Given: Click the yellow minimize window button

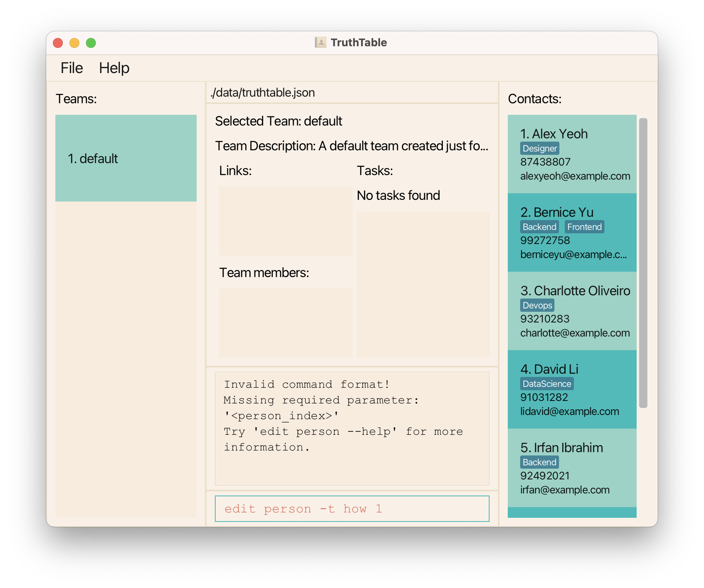Looking at the screenshot, I should pos(74,43).
